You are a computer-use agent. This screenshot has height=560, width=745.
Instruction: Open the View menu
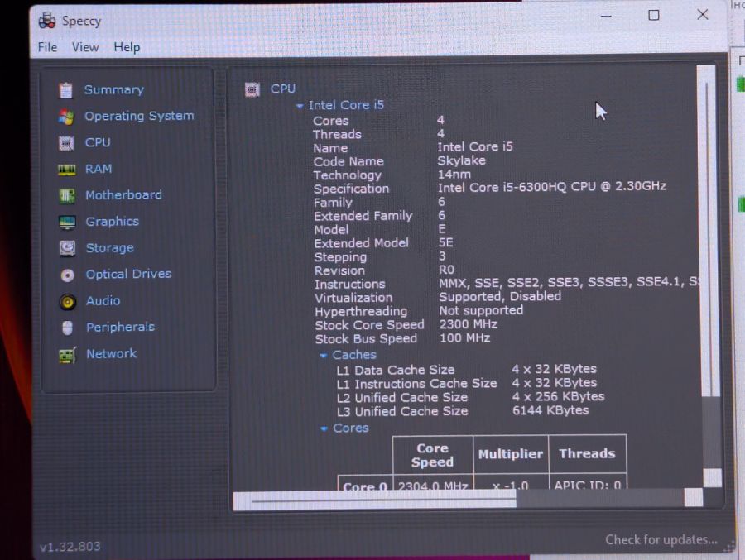coord(85,47)
